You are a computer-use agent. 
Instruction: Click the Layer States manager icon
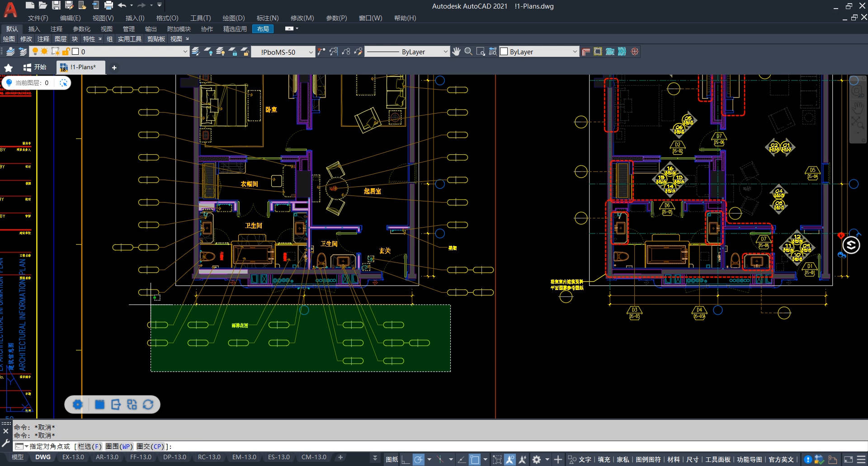[23, 52]
